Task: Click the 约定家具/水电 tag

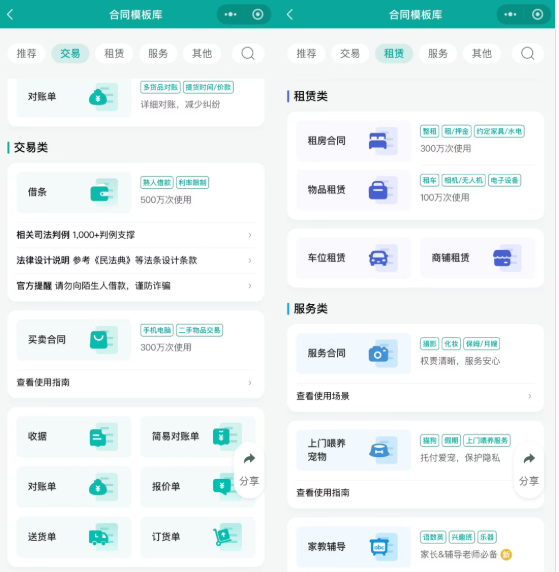Action: 499,131
